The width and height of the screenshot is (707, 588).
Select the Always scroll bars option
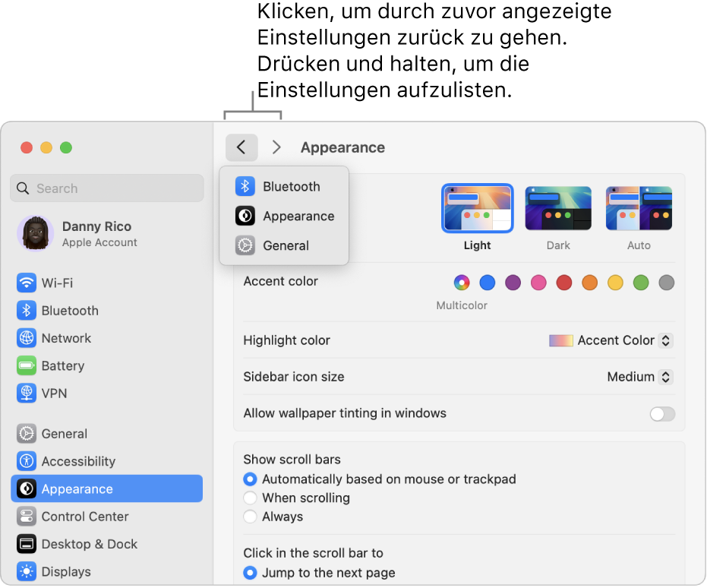click(251, 517)
